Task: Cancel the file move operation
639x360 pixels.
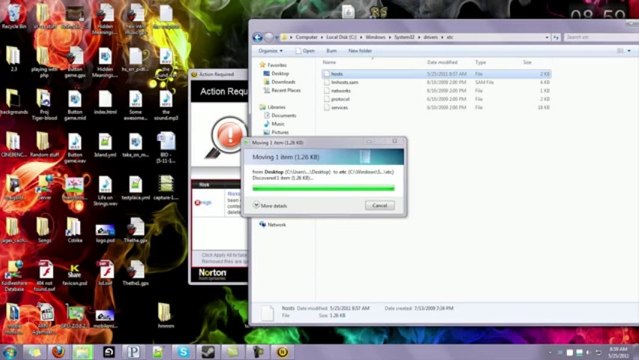Action: tap(379, 205)
